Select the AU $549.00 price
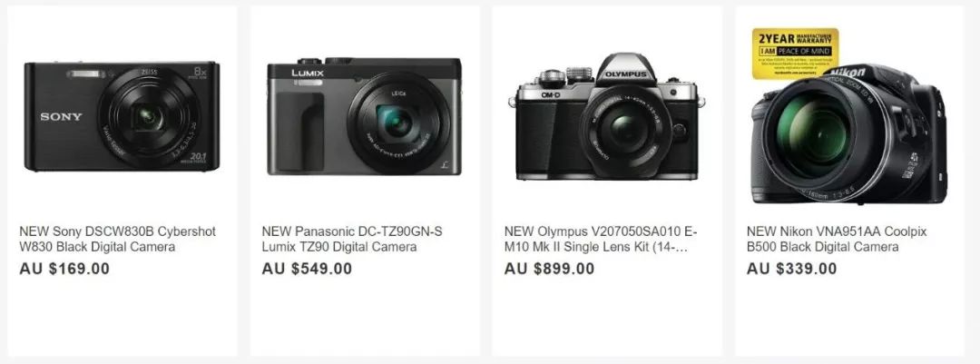This screenshot has height=364, width=980. 307,269
